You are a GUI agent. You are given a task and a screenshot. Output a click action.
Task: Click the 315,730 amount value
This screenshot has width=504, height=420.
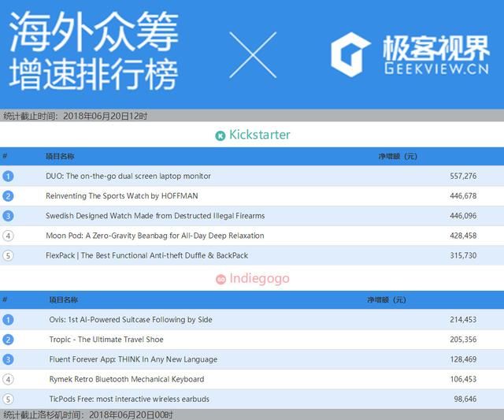tap(463, 255)
